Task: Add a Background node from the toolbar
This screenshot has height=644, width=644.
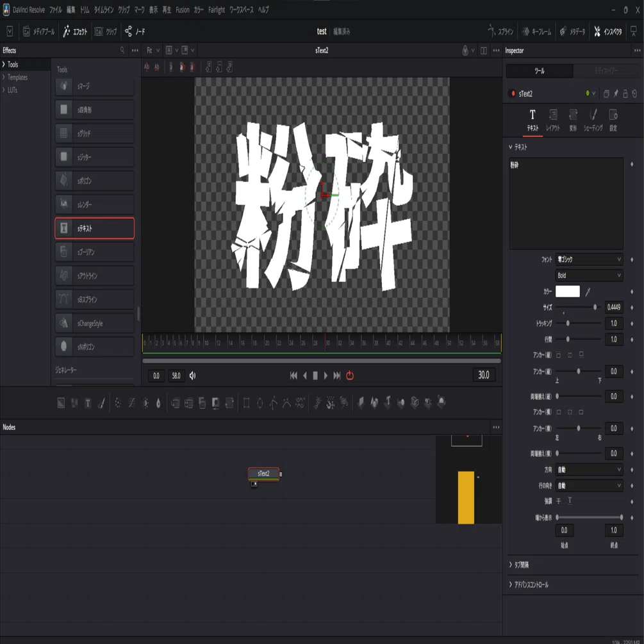Action: tap(61, 403)
